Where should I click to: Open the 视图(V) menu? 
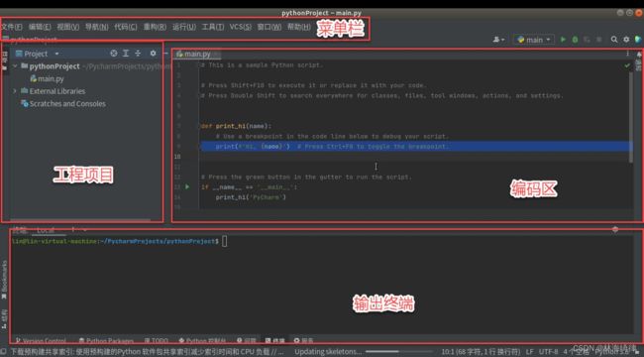click(67, 27)
